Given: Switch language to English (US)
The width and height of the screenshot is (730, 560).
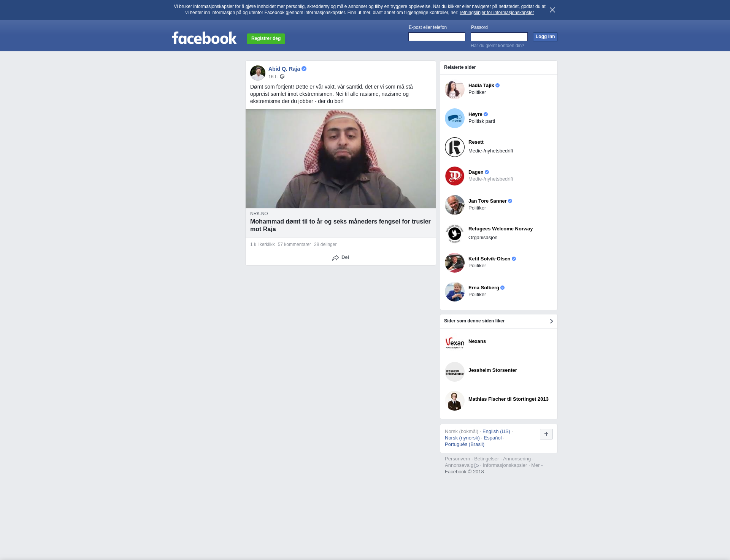Looking at the screenshot, I should [496, 432].
